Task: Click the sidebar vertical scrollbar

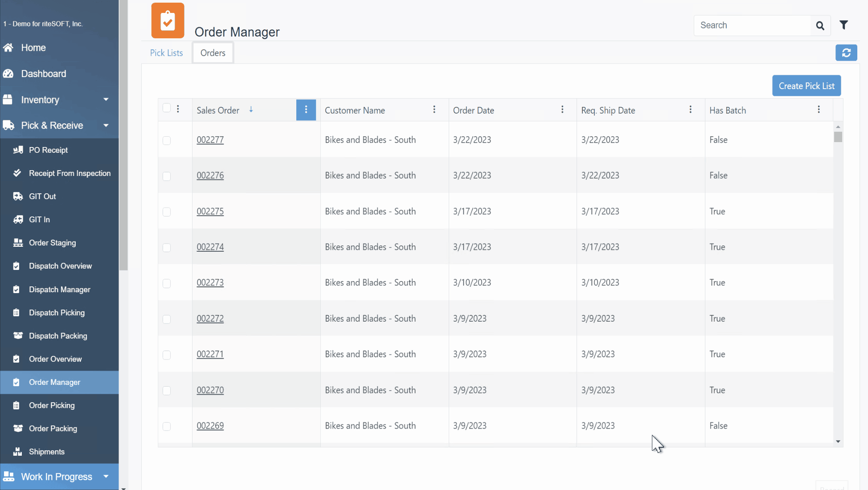Action: [123, 135]
